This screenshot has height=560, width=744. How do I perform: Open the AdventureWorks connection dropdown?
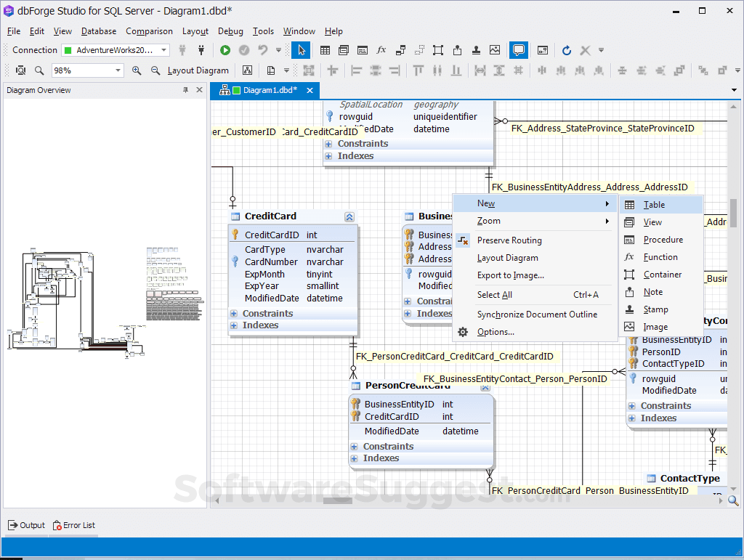point(163,49)
